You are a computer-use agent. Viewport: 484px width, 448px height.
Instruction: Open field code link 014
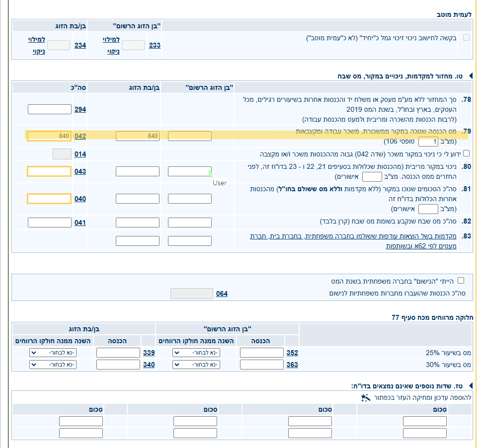tap(81, 154)
